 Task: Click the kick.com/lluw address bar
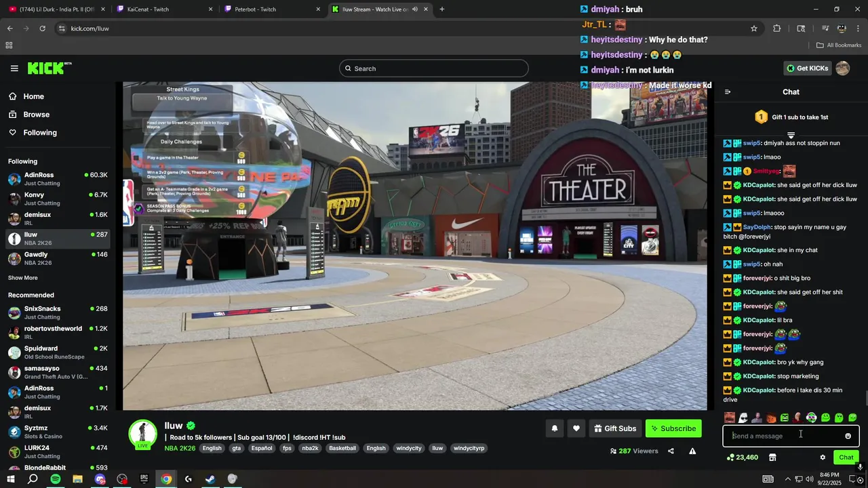(407, 28)
